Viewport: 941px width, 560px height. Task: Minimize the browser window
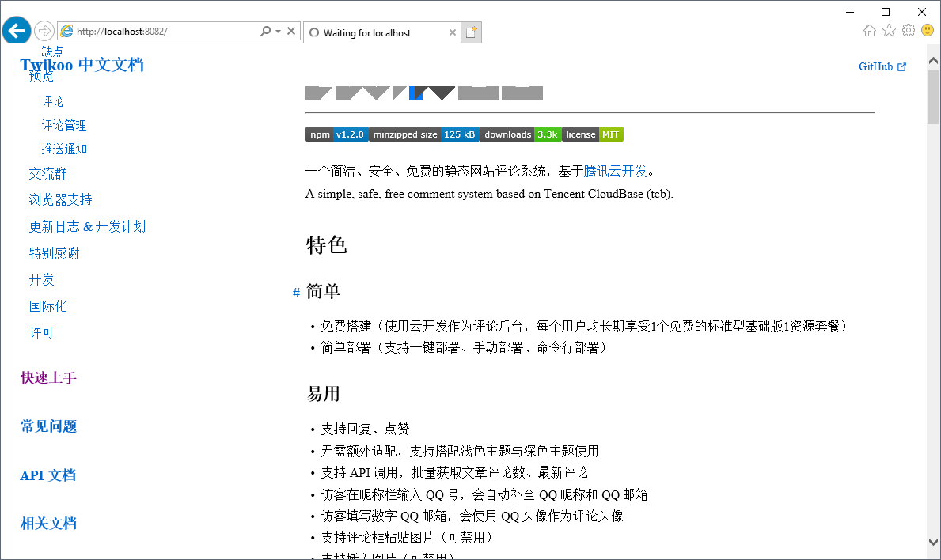point(850,12)
